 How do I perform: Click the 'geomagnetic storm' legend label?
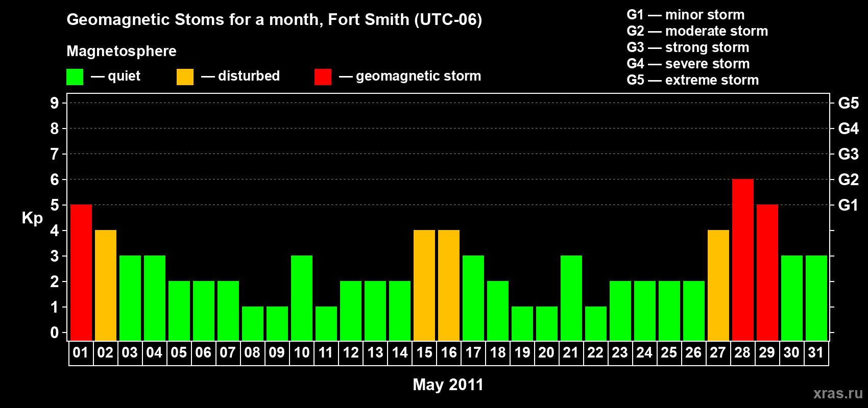(418, 76)
